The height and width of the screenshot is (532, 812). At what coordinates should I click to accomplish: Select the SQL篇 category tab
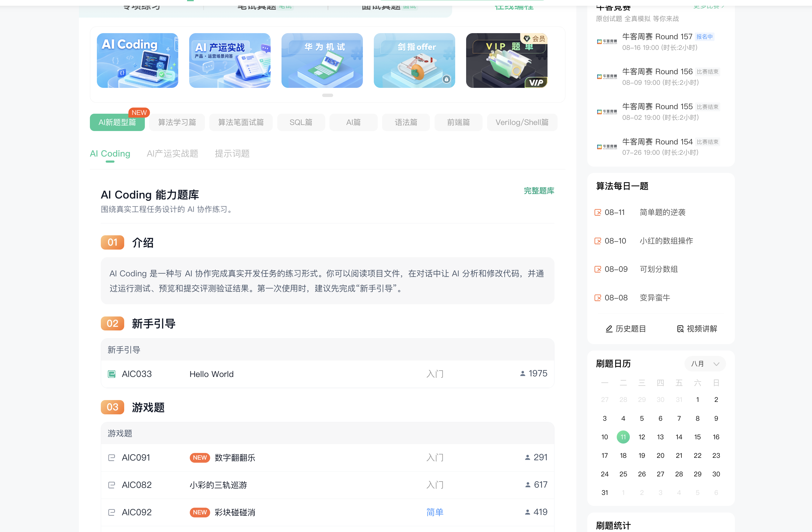coord(301,122)
